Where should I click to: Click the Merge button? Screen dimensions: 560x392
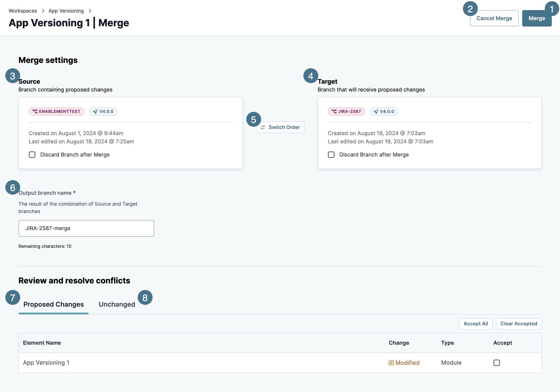coord(537,18)
